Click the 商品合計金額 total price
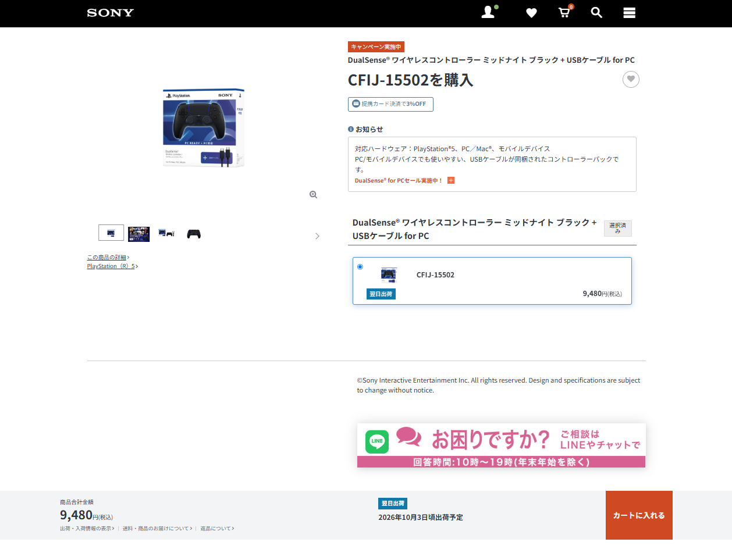This screenshot has height=560, width=732. pos(87,515)
